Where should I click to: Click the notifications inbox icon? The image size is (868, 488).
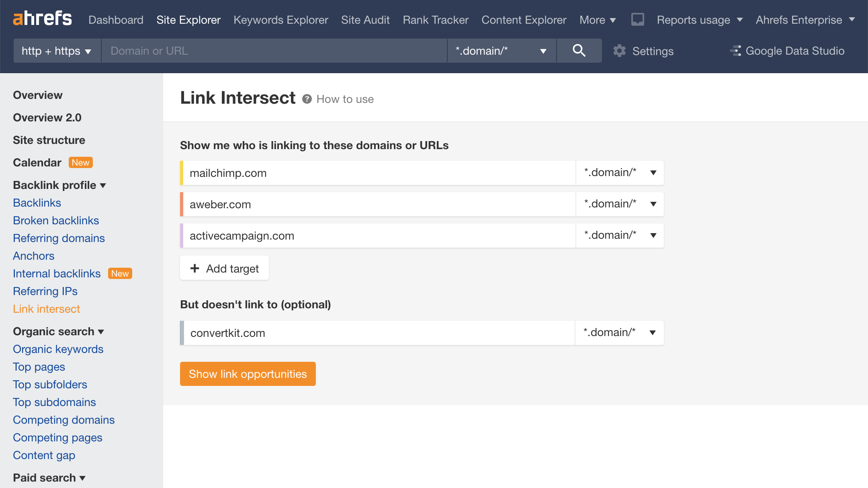point(637,19)
